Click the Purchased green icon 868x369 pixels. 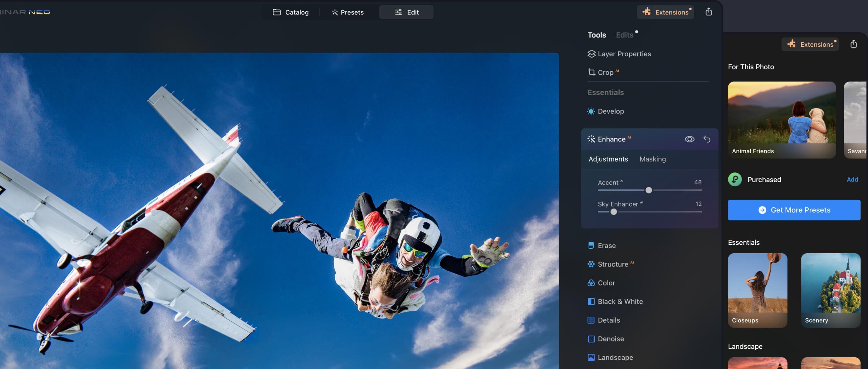coord(735,179)
